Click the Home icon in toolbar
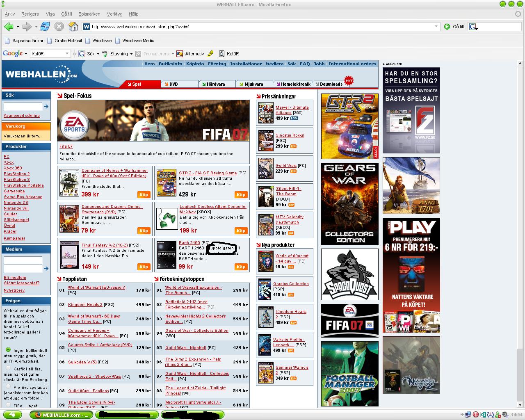 [73, 27]
